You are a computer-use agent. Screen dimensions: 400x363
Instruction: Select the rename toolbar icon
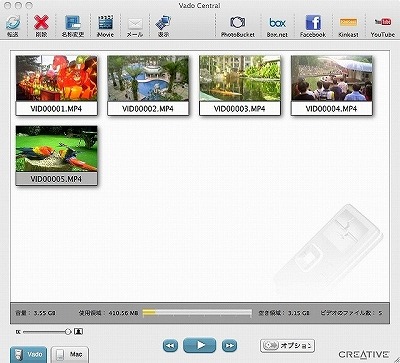pyautogui.click(x=73, y=23)
